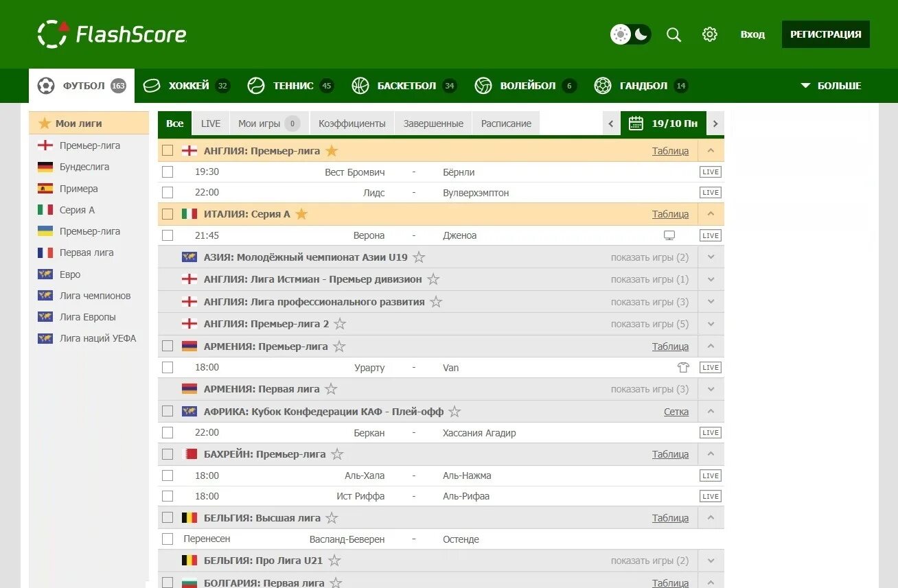
Task: Open the Расписание tab
Action: tap(506, 124)
